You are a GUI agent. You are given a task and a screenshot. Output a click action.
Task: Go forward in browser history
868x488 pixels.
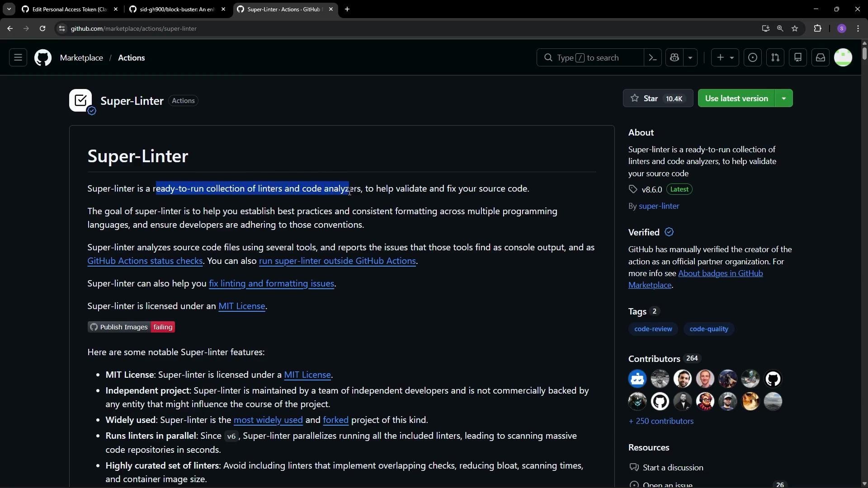point(26,28)
